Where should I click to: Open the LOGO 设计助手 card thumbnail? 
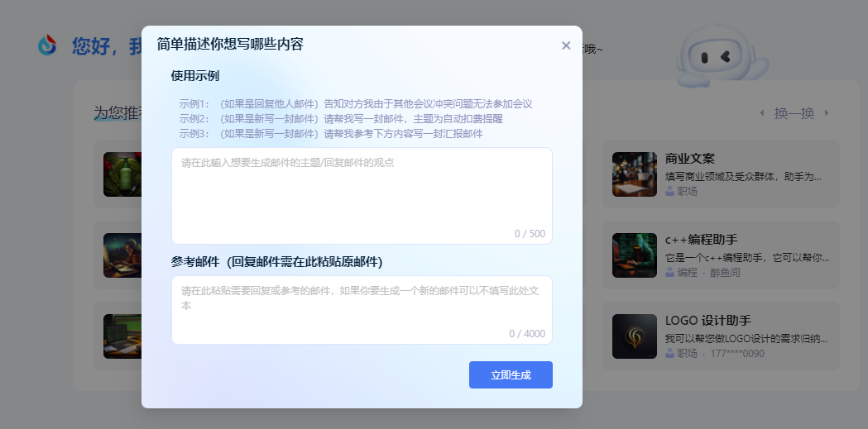[635, 336]
